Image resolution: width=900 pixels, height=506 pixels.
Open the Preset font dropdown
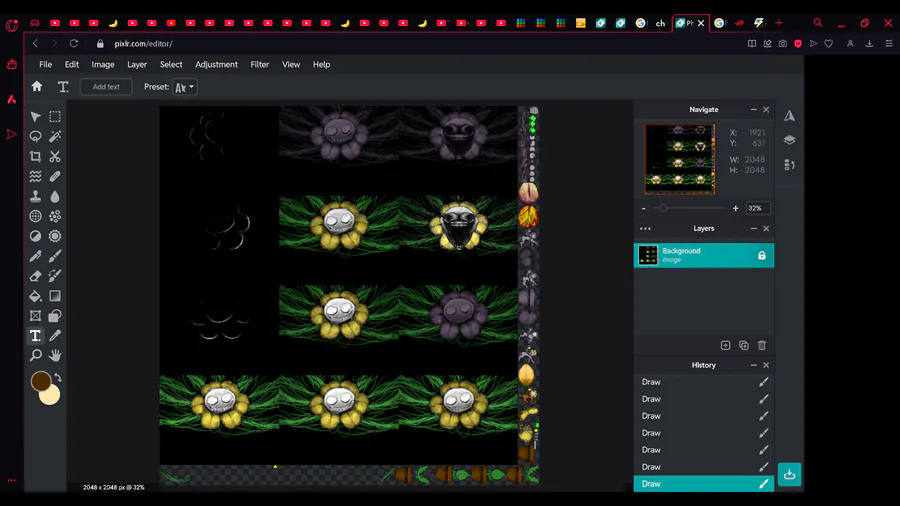pos(185,87)
